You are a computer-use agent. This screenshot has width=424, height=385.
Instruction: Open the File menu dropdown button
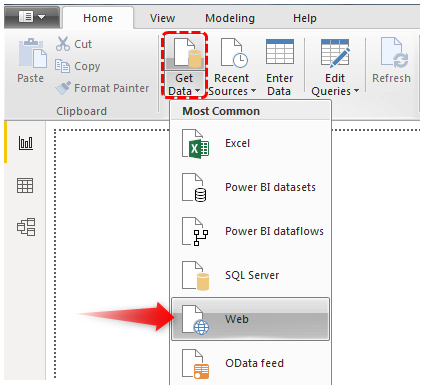pyautogui.click(x=32, y=16)
